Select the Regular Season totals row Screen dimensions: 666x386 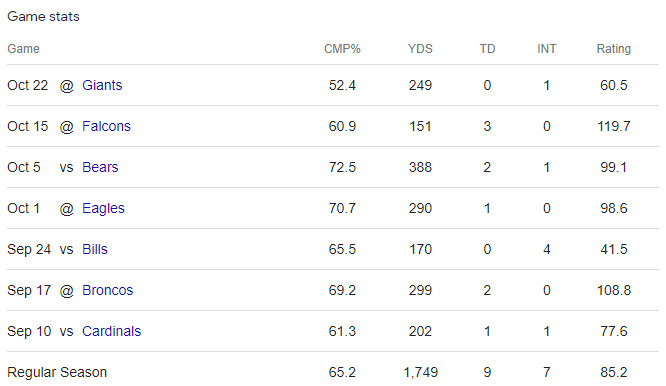coord(333,372)
